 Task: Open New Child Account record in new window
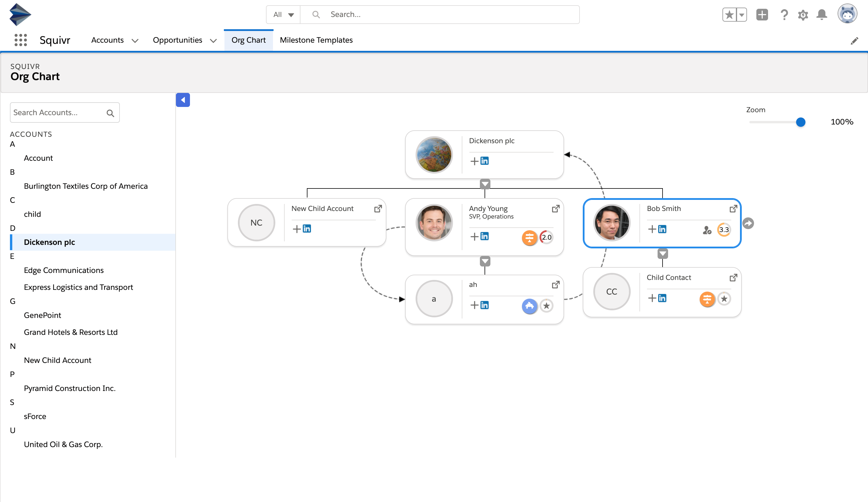point(378,209)
